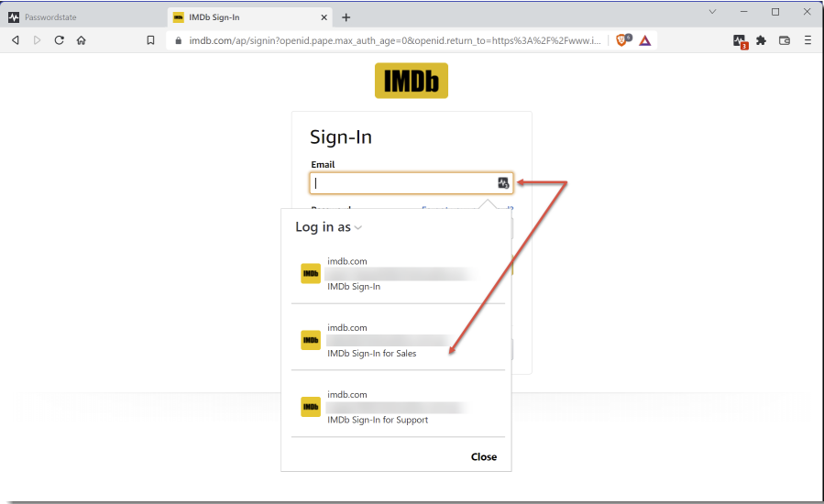Viewport: 824px width, 504px height.
Task: Open the Brave Rewards triangle icon
Action: tap(645, 40)
